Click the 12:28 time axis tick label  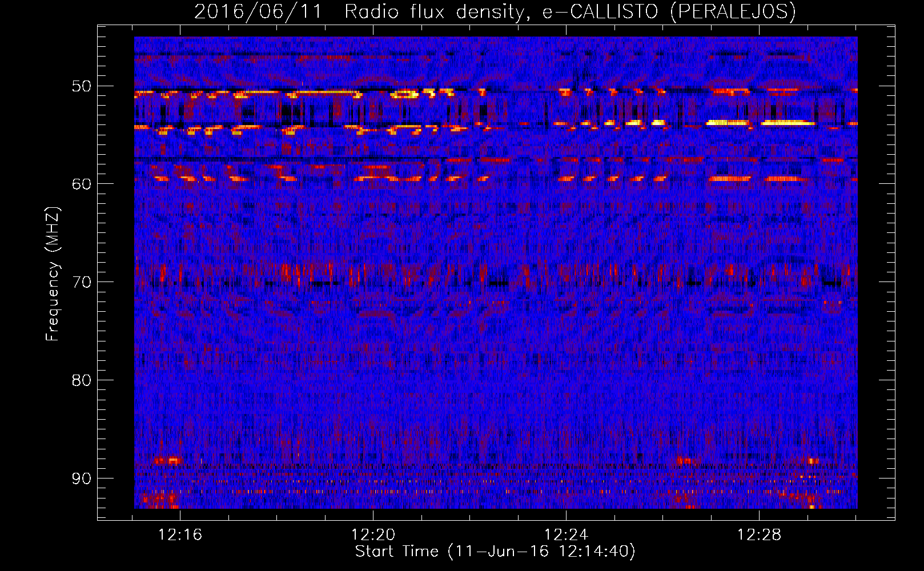pyautogui.click(x=759, y=535)
